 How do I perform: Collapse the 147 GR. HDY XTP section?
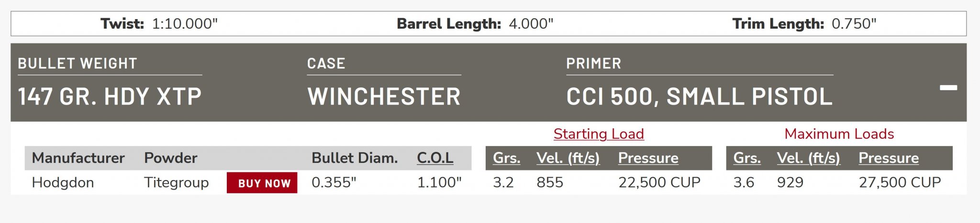click(948, 88)
